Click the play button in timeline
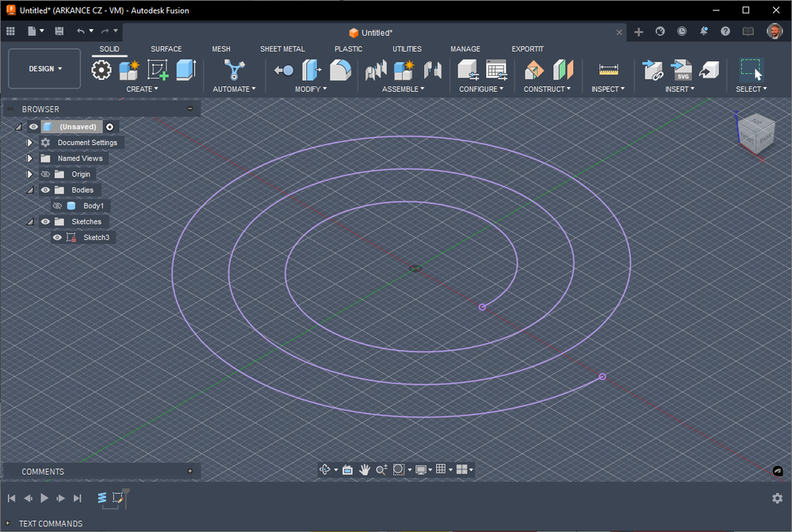This screenshot has width=792, height=532. pos(44,498)
